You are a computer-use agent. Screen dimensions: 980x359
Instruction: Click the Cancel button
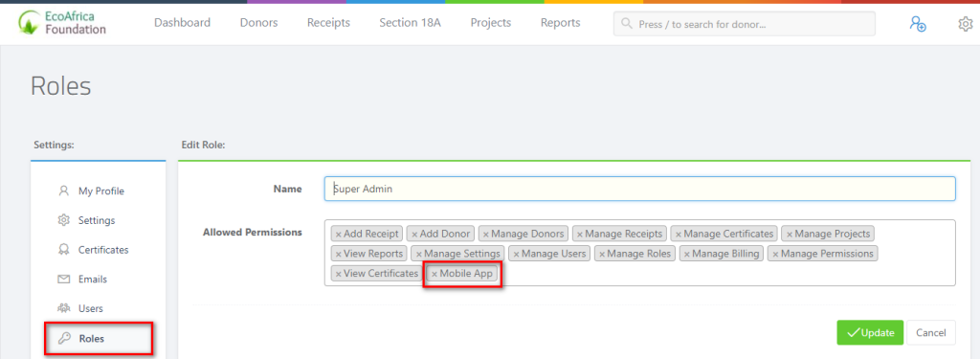click(x=931, y=333)
